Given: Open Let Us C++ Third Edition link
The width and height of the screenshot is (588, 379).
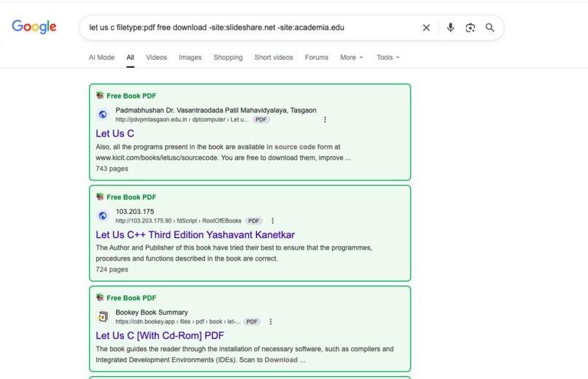Looking at the screenshot, I should [195, 235].
